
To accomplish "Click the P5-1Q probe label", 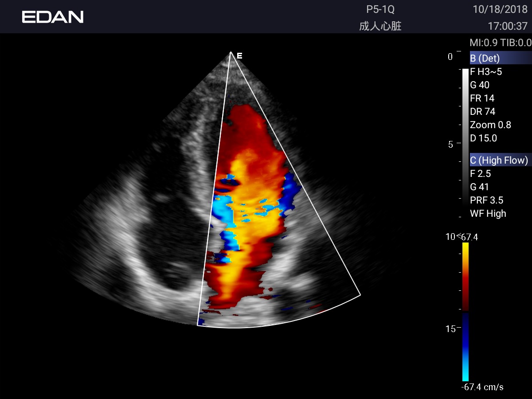I will [380, 10].
